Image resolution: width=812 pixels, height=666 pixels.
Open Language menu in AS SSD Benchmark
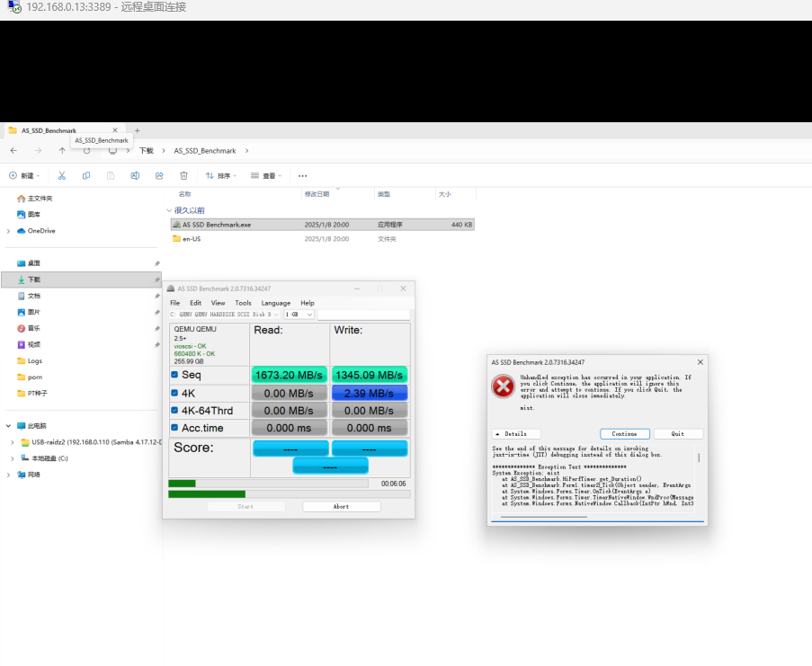[x=275, y=303]
